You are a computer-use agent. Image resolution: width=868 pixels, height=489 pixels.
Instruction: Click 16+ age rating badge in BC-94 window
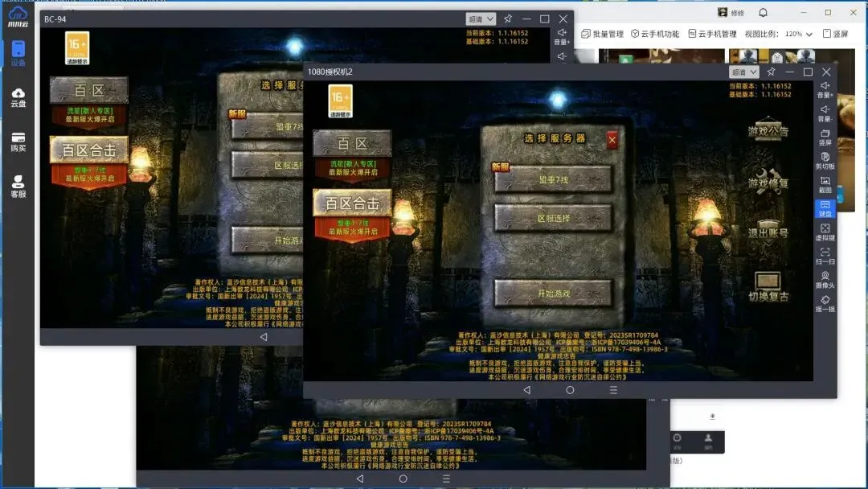pos(77,48)
